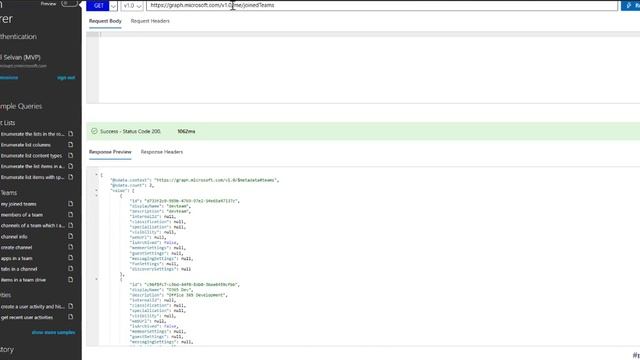Click the modify permissions link
Screen dimensions: 640x360
pyautogui.click(x=9, y=78)
